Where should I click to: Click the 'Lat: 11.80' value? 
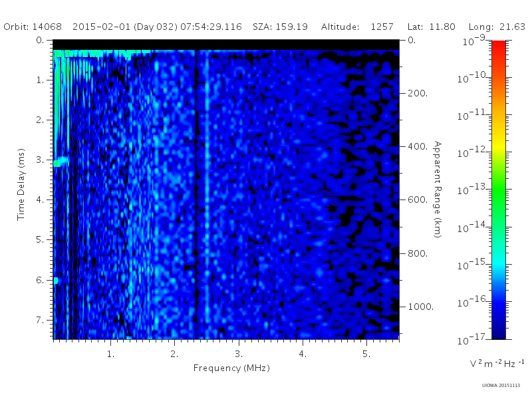tap(431, 27)
